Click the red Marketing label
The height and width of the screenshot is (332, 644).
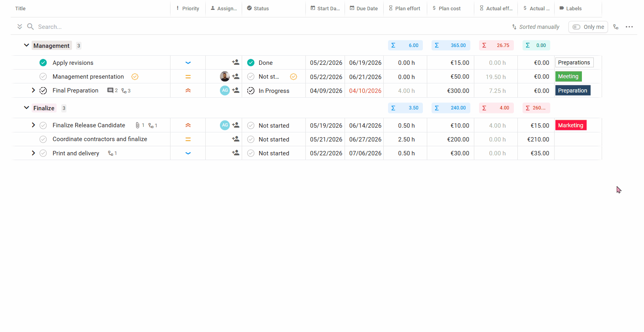point(570,125)
